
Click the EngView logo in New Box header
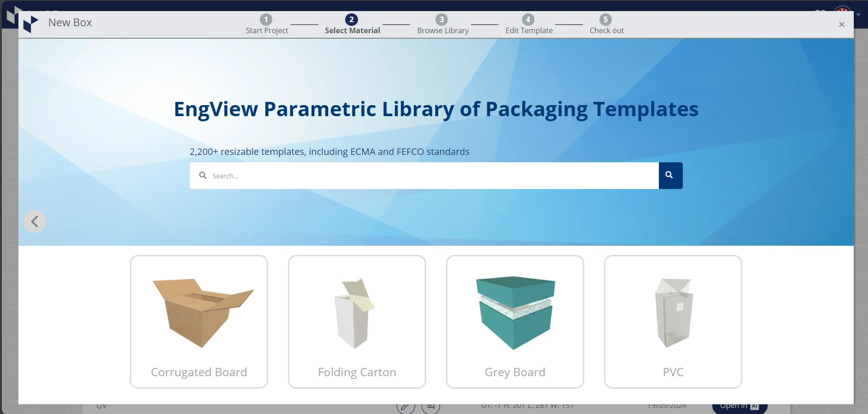click(x=31, y=24)
